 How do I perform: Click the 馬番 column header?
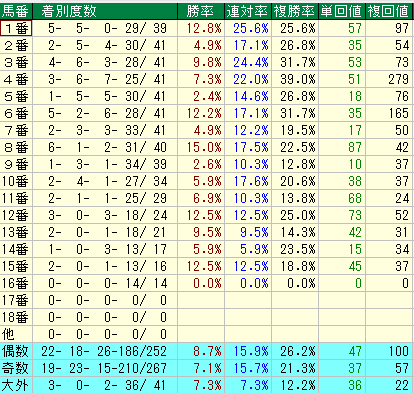(16, 11)
